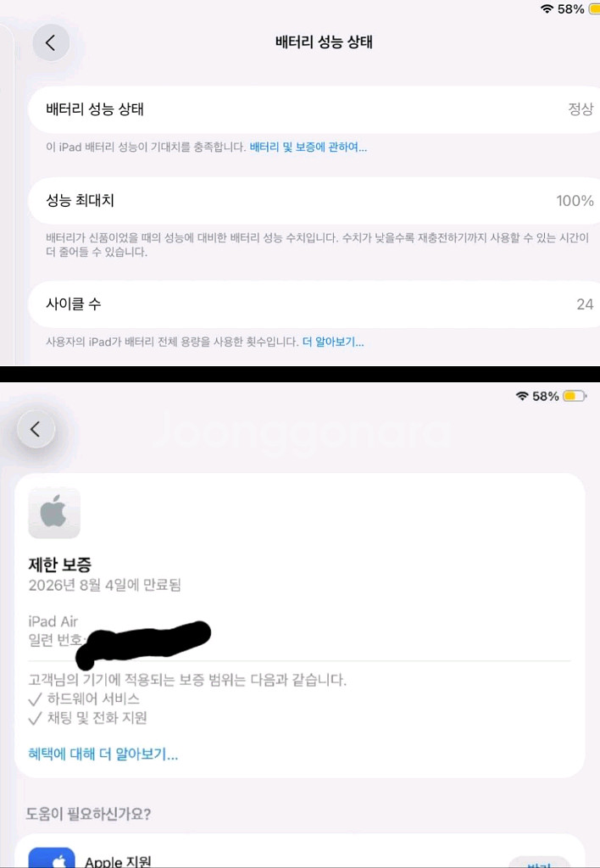Open 혜택에 대해 더 알아보기 link
This screenshot has width=600, height=868.
coord(103,754)
